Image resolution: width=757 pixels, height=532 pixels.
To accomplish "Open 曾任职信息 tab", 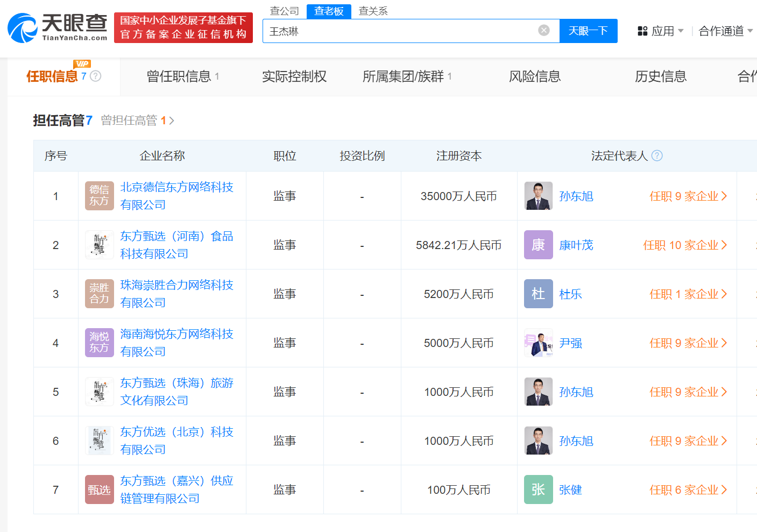I will [x=183, y=76].
